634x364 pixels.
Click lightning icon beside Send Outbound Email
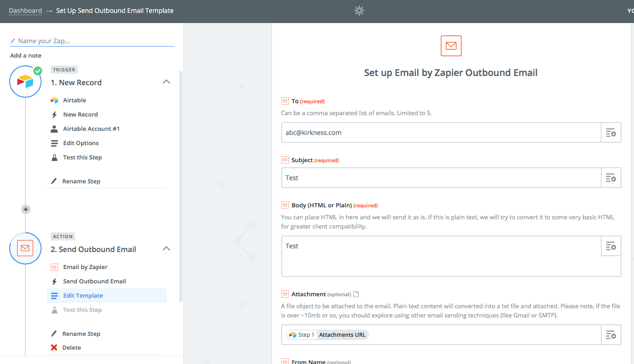pyautogui.click(x=54, y=281)
